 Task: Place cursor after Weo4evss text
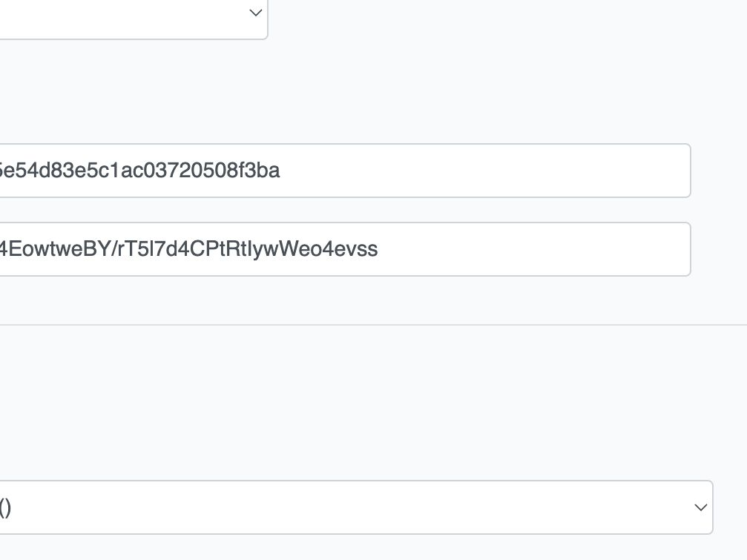tap(379, 249)
